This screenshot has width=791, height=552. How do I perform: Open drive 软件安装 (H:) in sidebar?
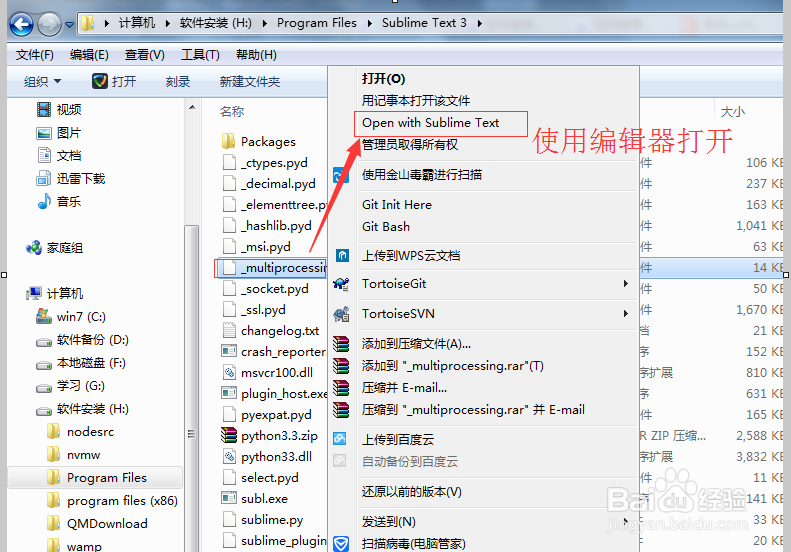(x=82, y=409)
